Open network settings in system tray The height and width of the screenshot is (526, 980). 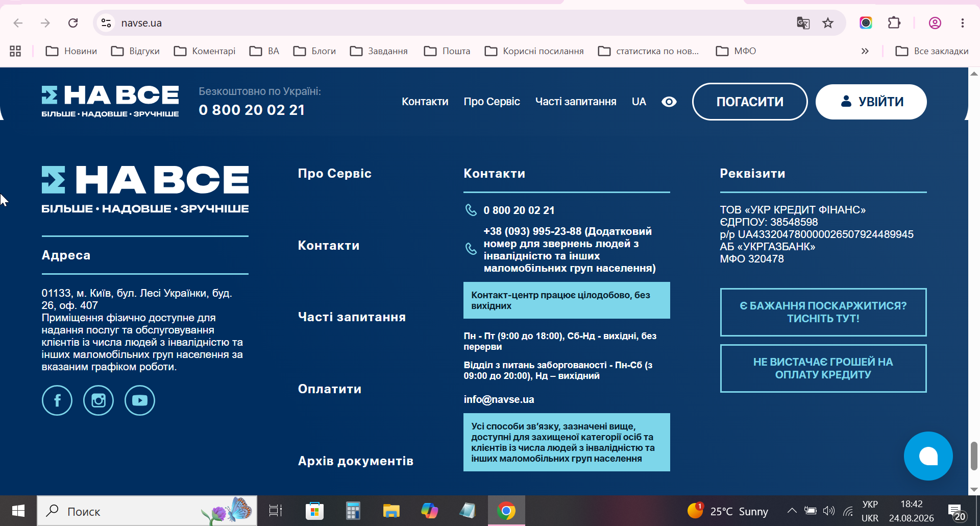pyautogui.click(x=848, y=511)
